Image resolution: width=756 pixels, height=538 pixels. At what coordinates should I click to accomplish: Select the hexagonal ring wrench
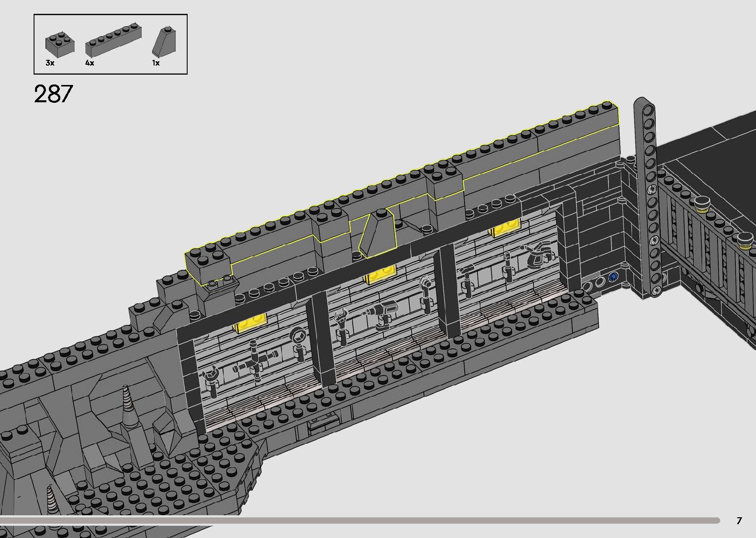pyautogui.click(x=298, y=340)
